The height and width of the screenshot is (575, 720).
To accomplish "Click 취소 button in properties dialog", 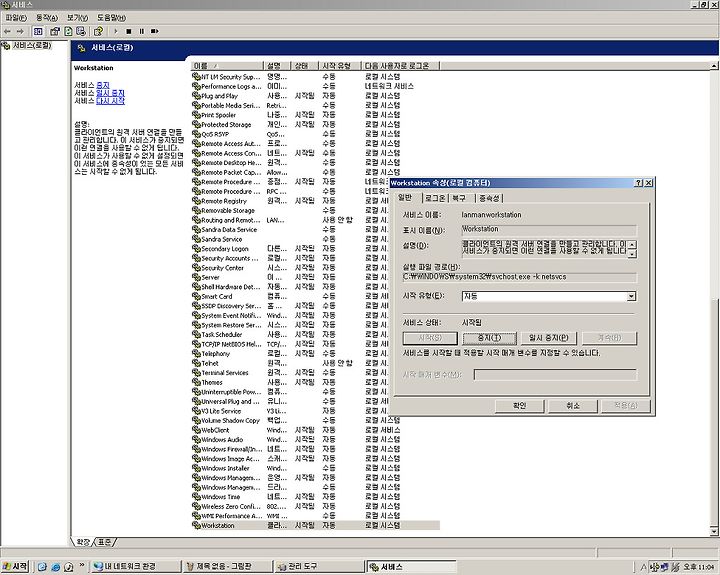I will (x=573, y=406).
